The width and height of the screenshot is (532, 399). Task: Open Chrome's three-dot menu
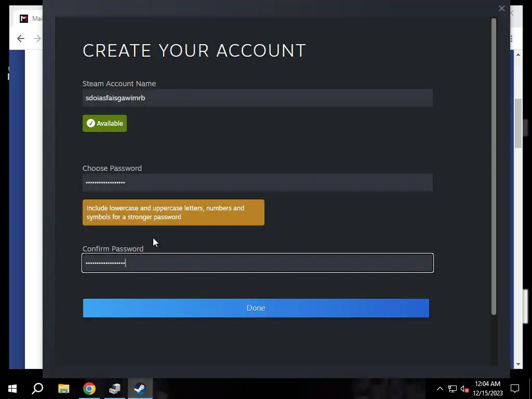click(x=511, y=38)
